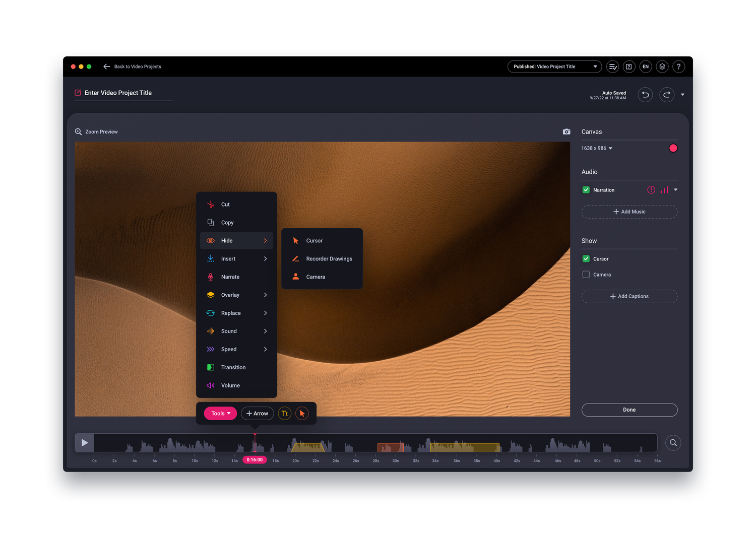Click the Add Music button
This screenshot has height=535, width=756.
pyautogui.click(x=629, y=212)
